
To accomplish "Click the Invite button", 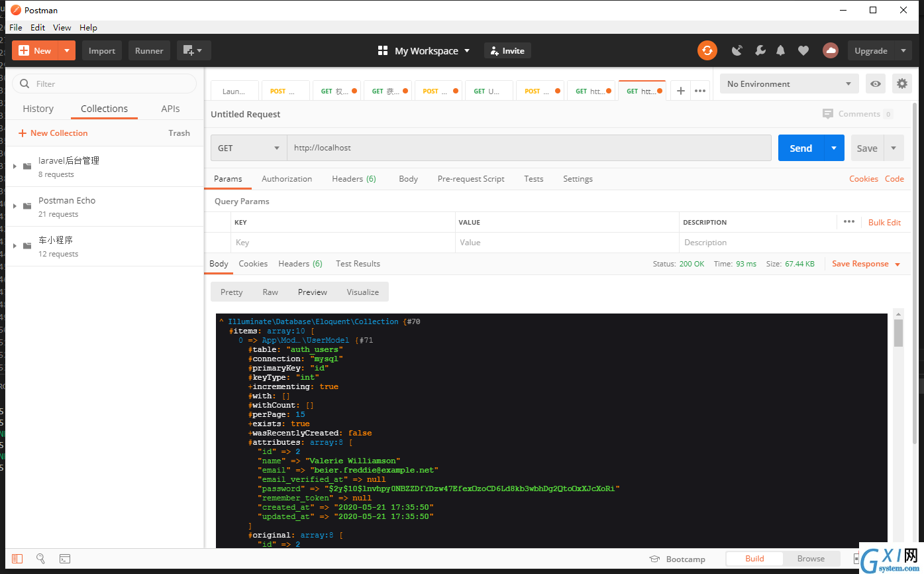I will 507,50.
